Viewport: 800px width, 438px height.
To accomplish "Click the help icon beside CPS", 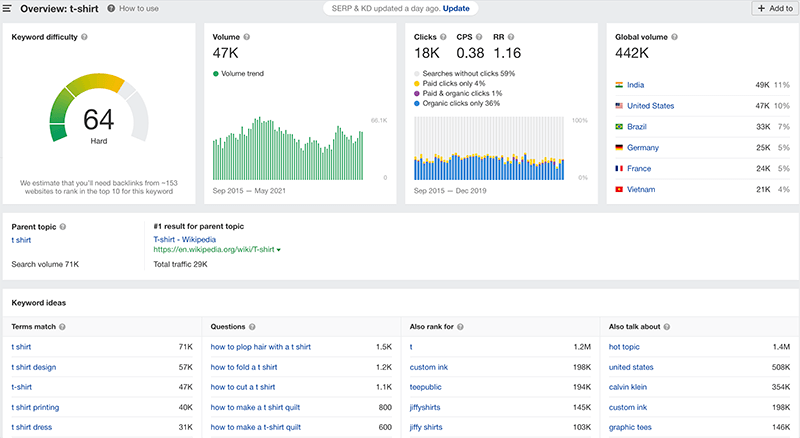I will tap(477, 37).
